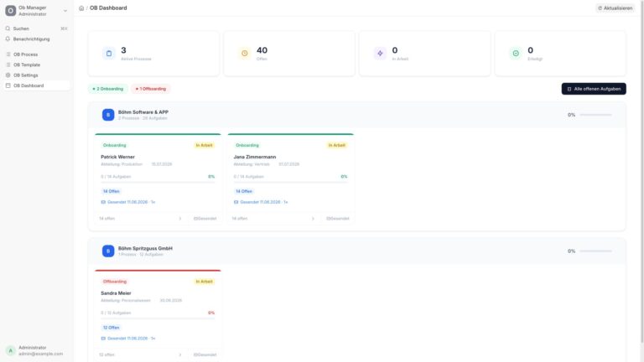Click the Onboarding tag on Patrick Werner's card
644x362 pixels.
[x=115, y=145]
